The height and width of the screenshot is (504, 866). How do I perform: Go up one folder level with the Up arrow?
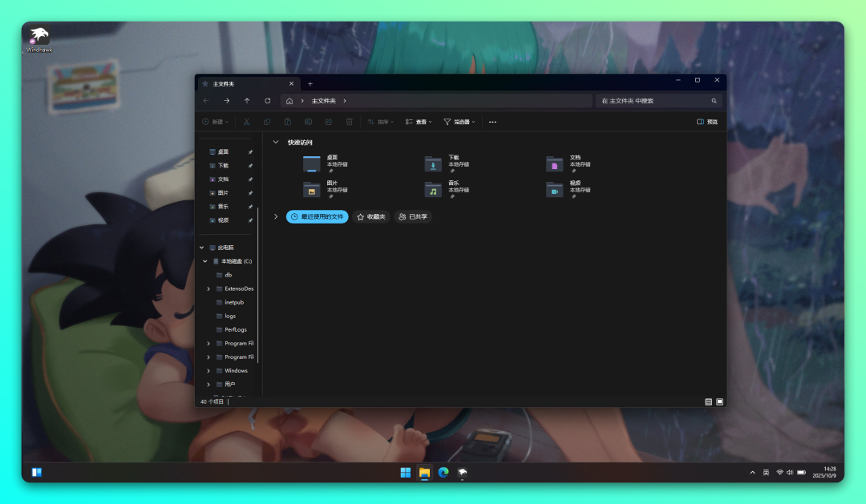(x=247, y=101)
